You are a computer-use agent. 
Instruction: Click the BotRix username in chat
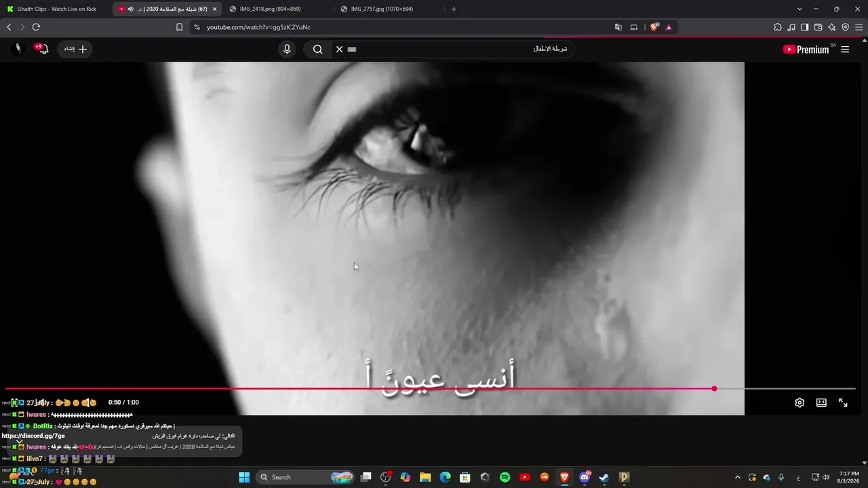coord(43,426)
